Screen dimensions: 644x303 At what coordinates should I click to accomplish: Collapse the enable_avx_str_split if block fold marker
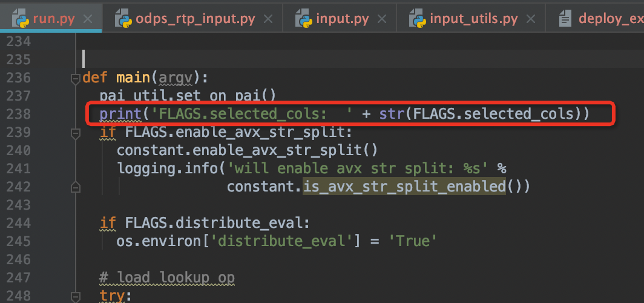click(76, 133)
